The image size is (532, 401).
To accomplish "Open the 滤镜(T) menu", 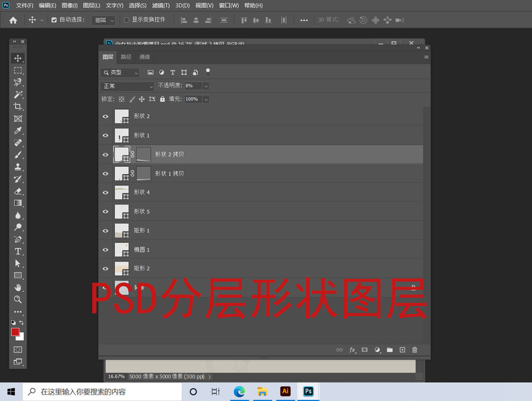I will (x=161, y=5).
